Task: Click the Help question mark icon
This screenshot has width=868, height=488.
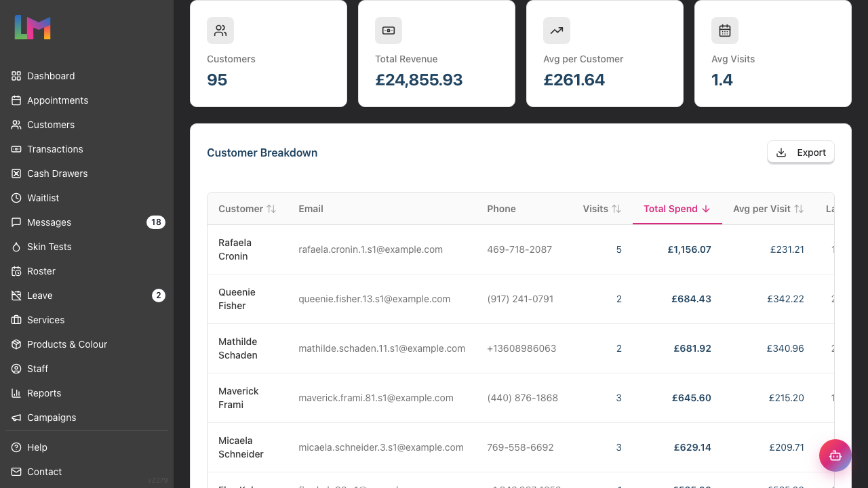Action: 16,447
